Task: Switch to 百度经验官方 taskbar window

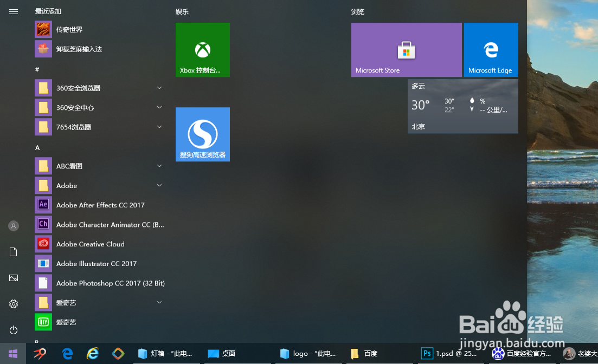Action: [x=522, y=354]
